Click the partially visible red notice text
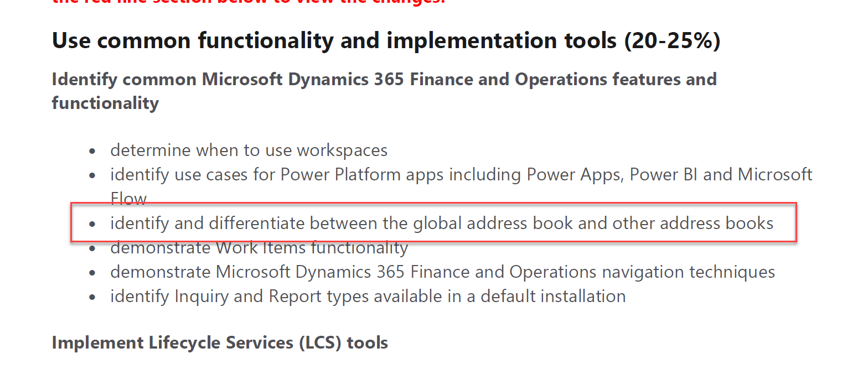Viewport: 868px width, 374px height. coord(249,2)
